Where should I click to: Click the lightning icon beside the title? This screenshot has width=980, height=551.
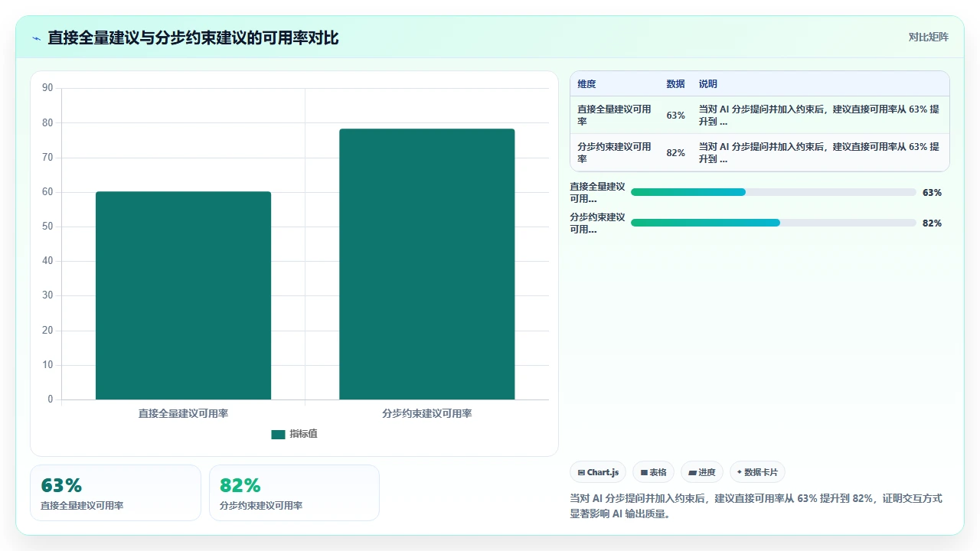click(x=36, y=38)
